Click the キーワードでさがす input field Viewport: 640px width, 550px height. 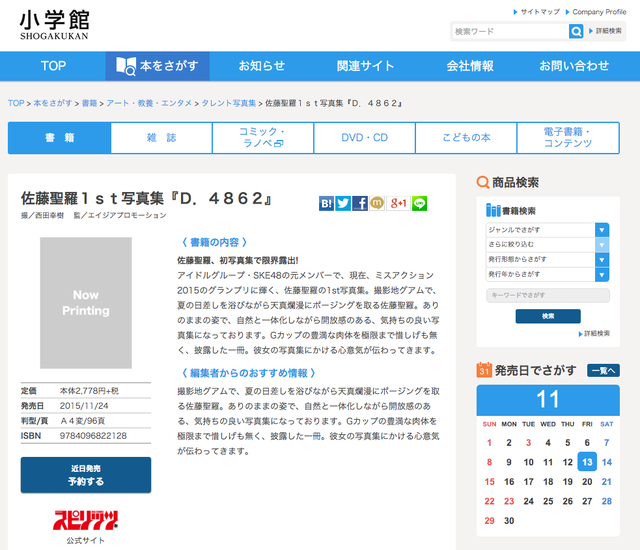[548, 295]
